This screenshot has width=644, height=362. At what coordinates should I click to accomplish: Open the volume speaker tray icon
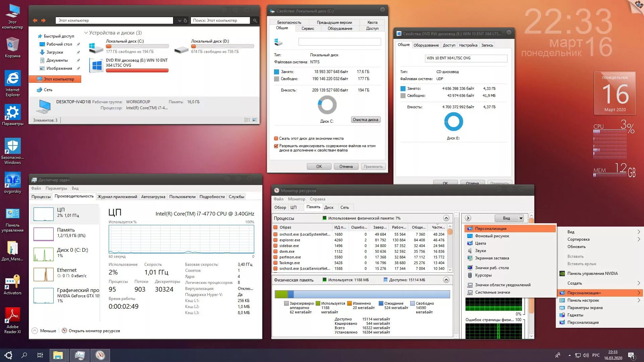pyautogui.click(x=586, y=355)
